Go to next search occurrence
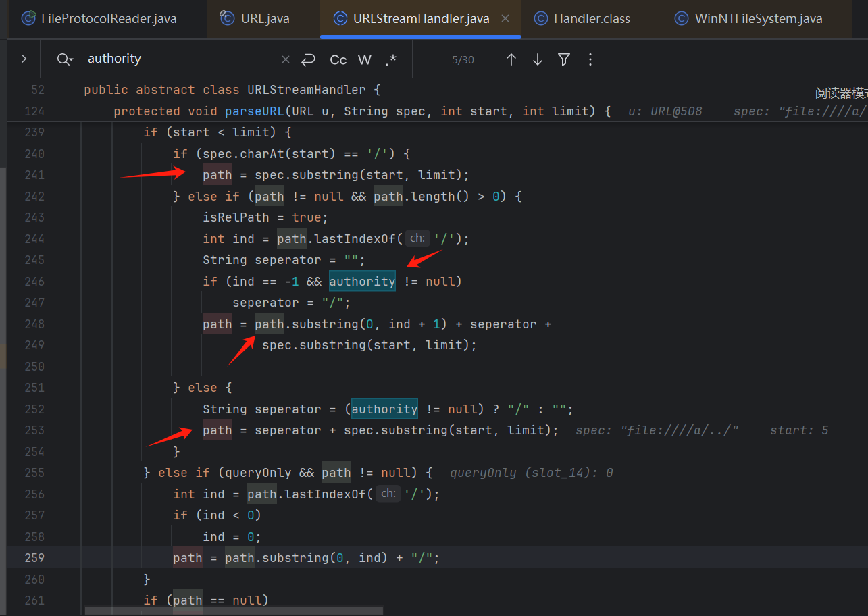The width and height of the screenshot is (868, 616). click(x=538, y=59)
